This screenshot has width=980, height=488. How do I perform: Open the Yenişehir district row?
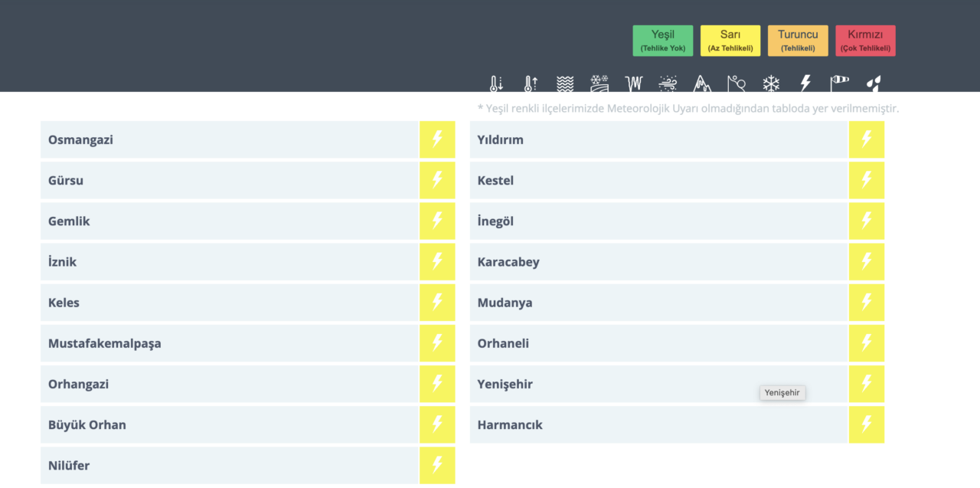(658, 384)
